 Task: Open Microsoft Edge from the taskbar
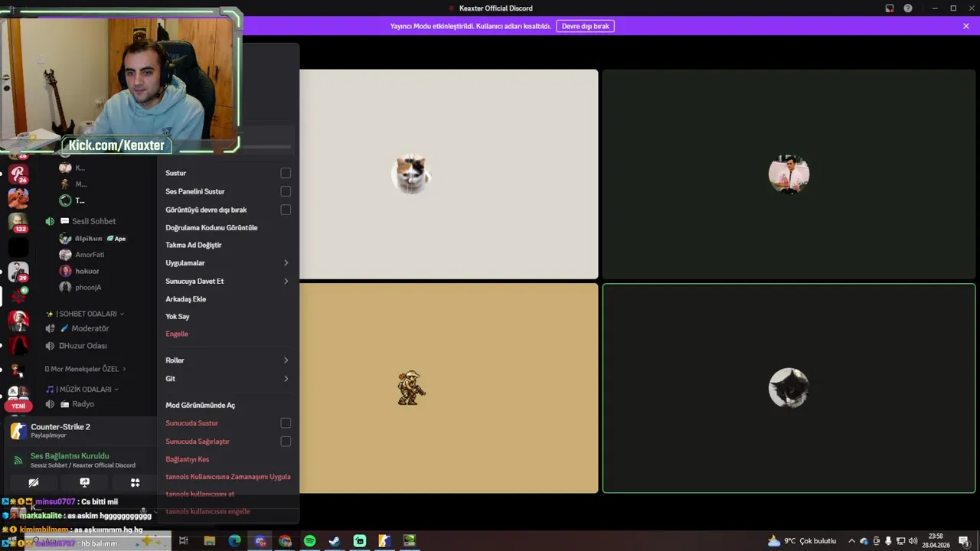(x=234, y=541)
